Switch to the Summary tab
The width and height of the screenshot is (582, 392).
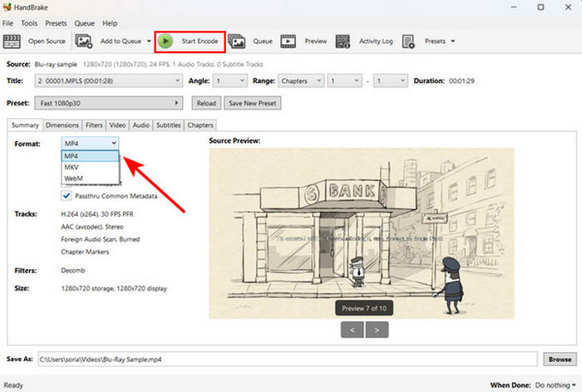[x=25, y=125]
